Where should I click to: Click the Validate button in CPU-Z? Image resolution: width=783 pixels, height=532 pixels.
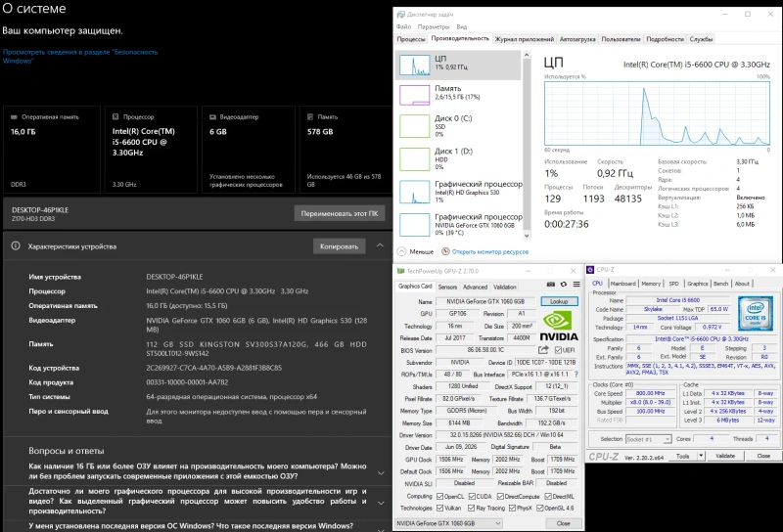pyautogui.click(x=725, y=456)
